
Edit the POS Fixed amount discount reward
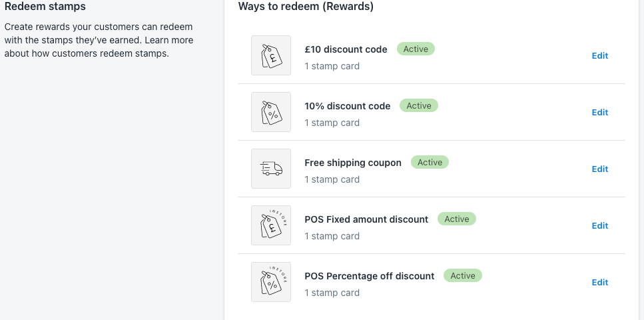click(x=599, y=226)
